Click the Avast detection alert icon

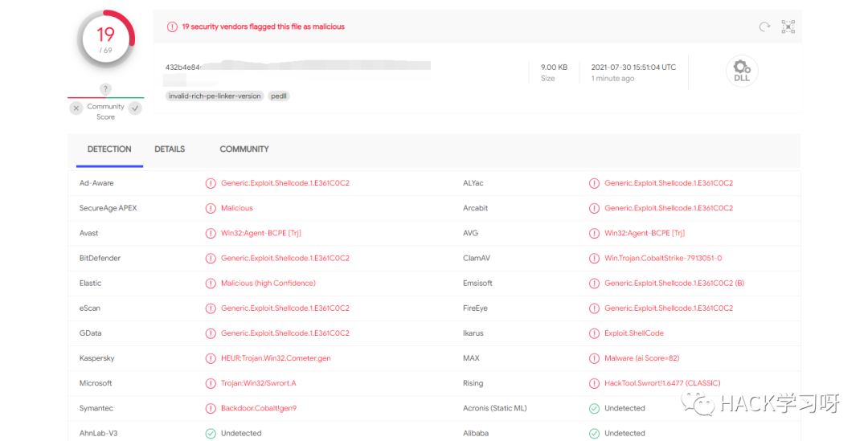tap(211, 233)
